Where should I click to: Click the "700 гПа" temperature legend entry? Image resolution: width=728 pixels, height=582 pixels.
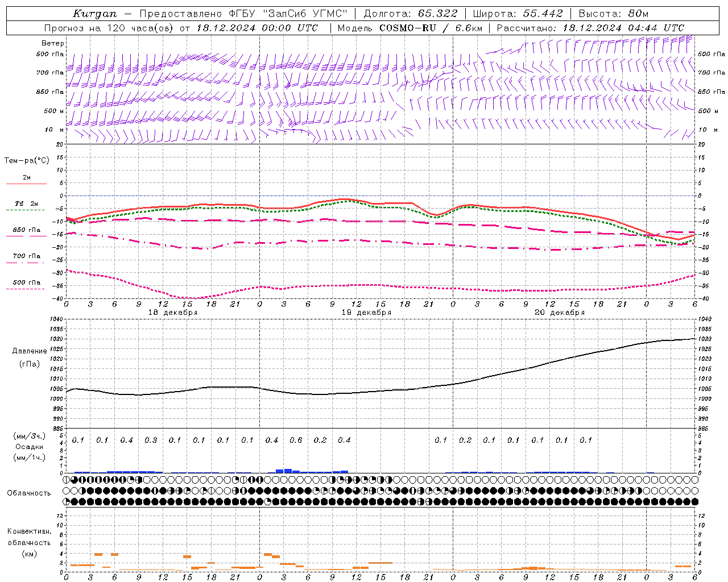click(x=27, y=256)
